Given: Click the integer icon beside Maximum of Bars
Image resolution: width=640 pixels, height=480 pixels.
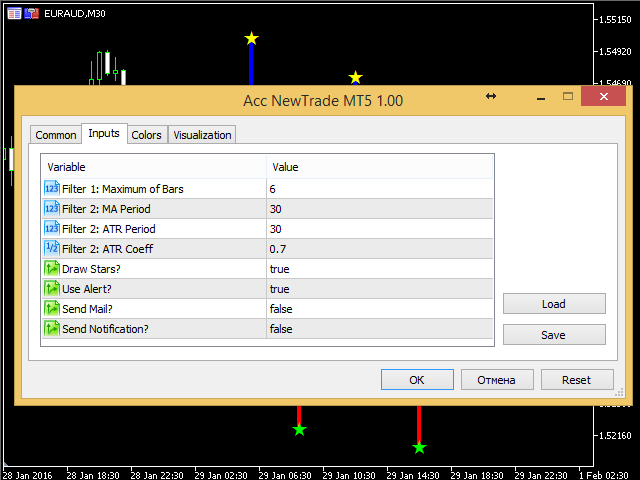Looking at the screenshot, I should (x=52, y=189).
